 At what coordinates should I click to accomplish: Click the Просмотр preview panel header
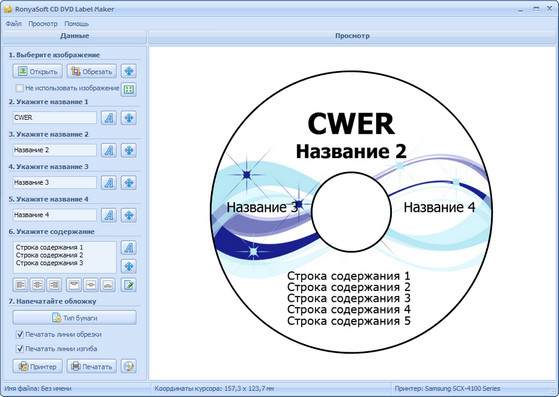tap(353, 36)
